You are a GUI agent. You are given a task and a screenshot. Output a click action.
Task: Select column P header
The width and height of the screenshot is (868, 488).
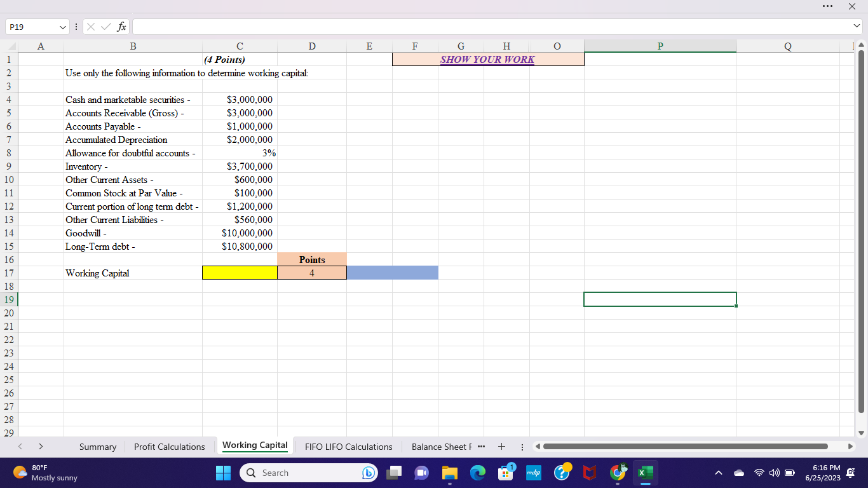point(660,46)
